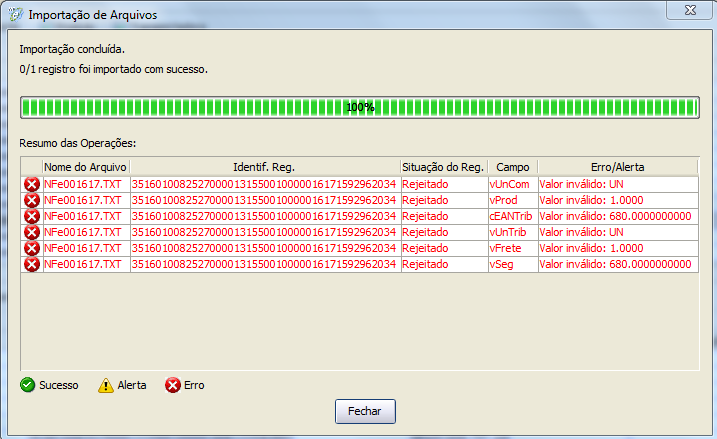Viewport: 717px width, 439px height.
Task: Select the vUnCom field cell
Action: 513,184
